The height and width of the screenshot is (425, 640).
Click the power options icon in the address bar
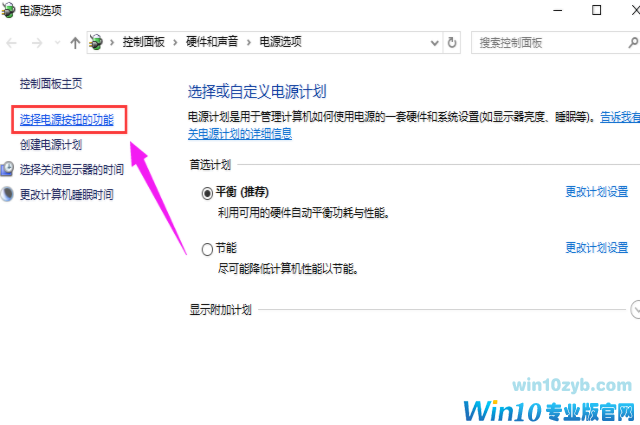coord(96,42)
